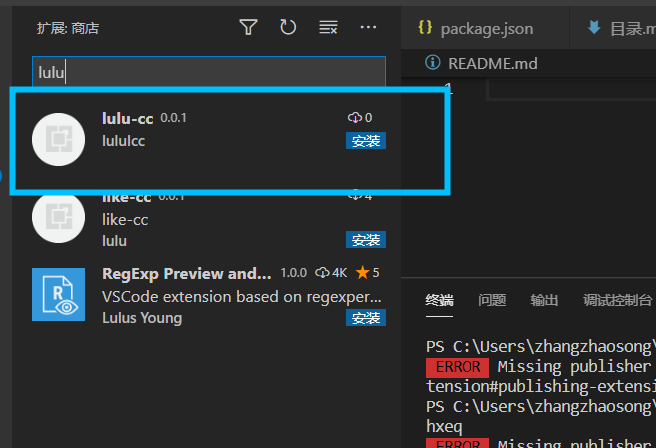This screenshot has width=656, height=448.
Task: Install the like-cc extension
Action: [x=366, y=240]
